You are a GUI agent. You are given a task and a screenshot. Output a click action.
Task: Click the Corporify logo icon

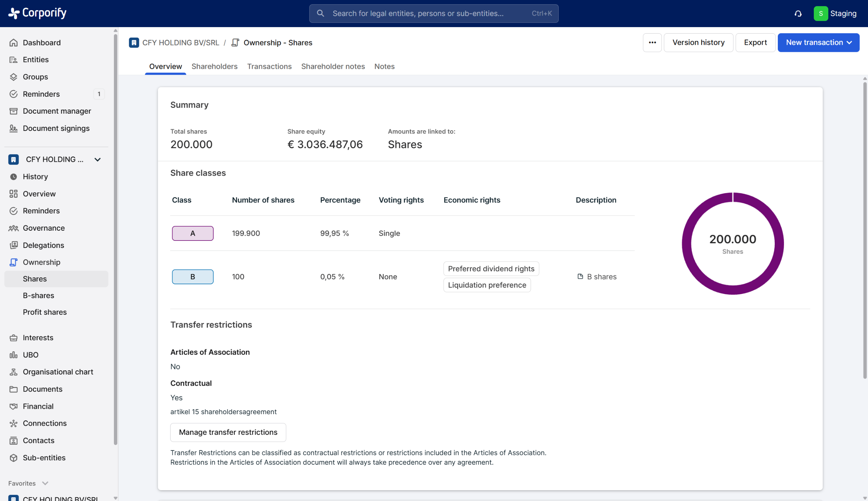click(14, 13)
